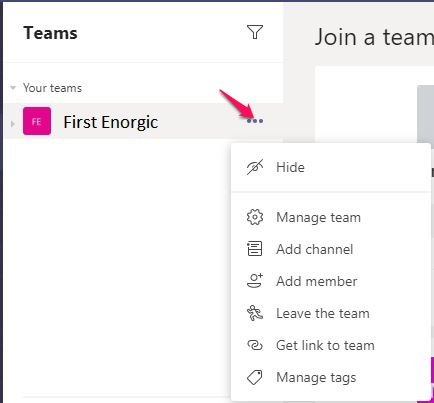Screen dimensions: 434x403
Task: Click the crossed-eye Hide icon
Action: tap(255, 167)
